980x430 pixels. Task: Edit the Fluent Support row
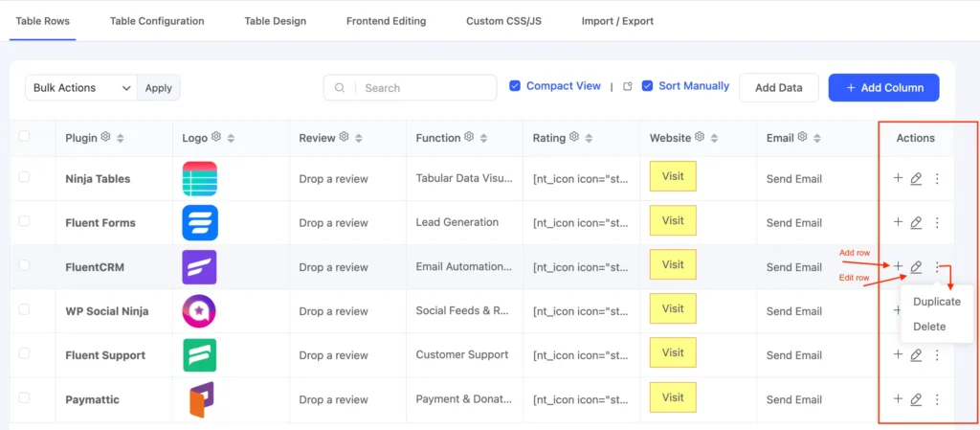point(916,355)
